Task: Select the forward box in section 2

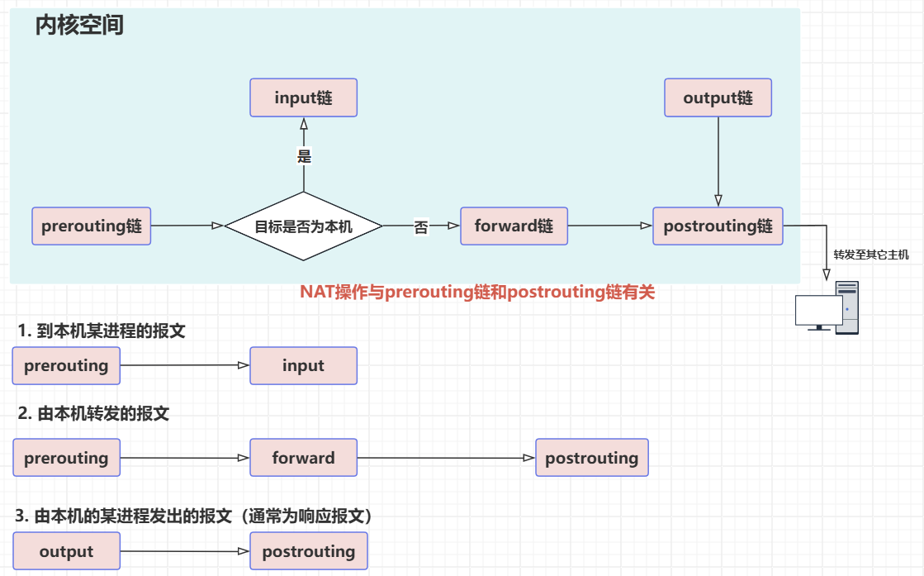Action: 303,458
